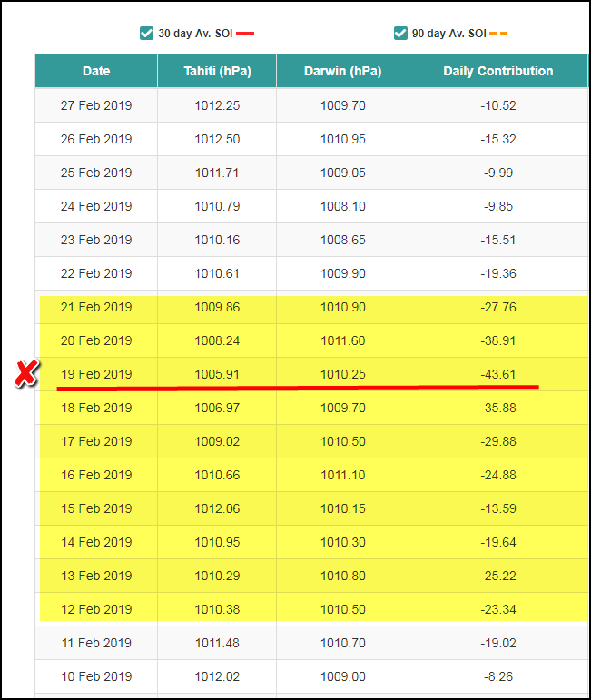The height and width of the screenshot is (700, 591).
Task: Select Tahiti value 1006.97
Action: coord(217,408)
